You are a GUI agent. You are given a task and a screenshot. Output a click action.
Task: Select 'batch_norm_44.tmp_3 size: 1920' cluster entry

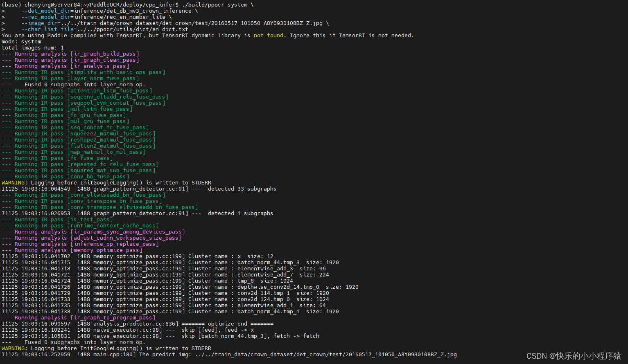(288, 263)
